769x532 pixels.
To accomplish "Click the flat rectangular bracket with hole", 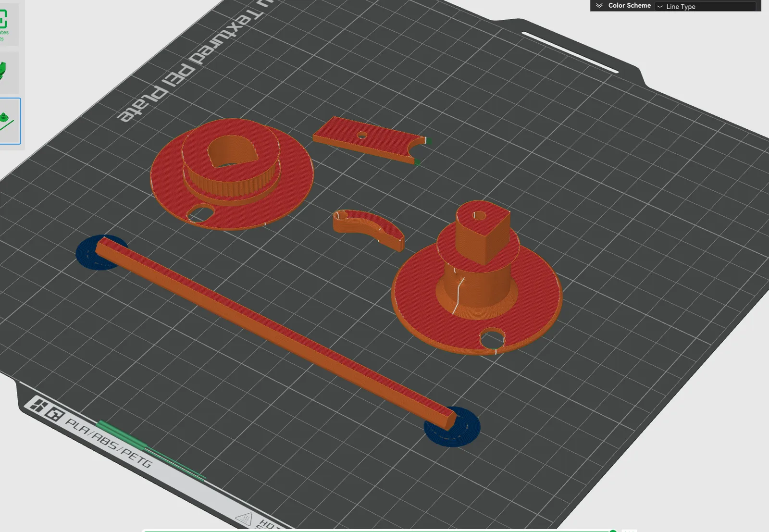I will (370, 140).
